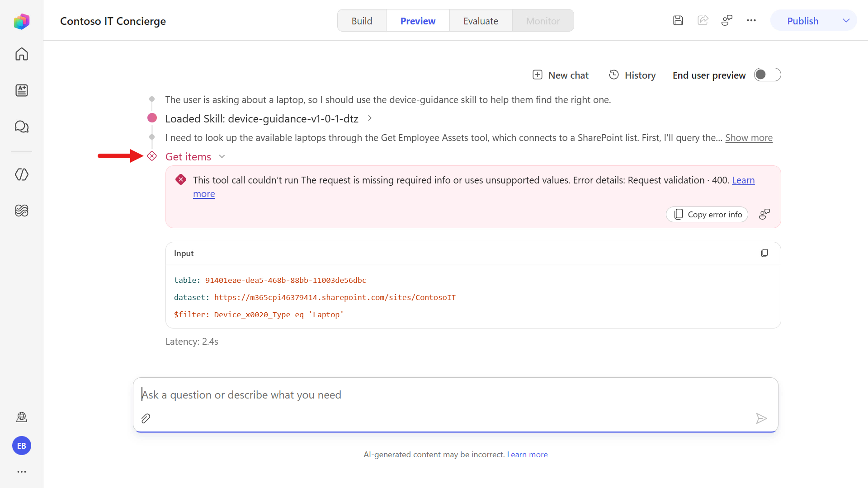Viewport: 868px width, 488px height.
Task: Open the sidebar more options ellipsis
Action: coord(21,472)
